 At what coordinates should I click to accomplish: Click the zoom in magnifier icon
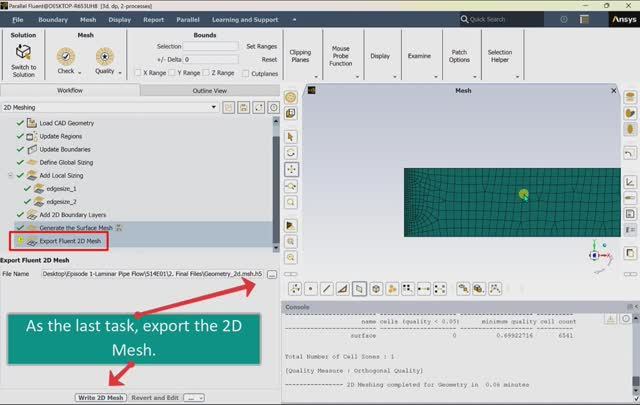click(291, 242)
